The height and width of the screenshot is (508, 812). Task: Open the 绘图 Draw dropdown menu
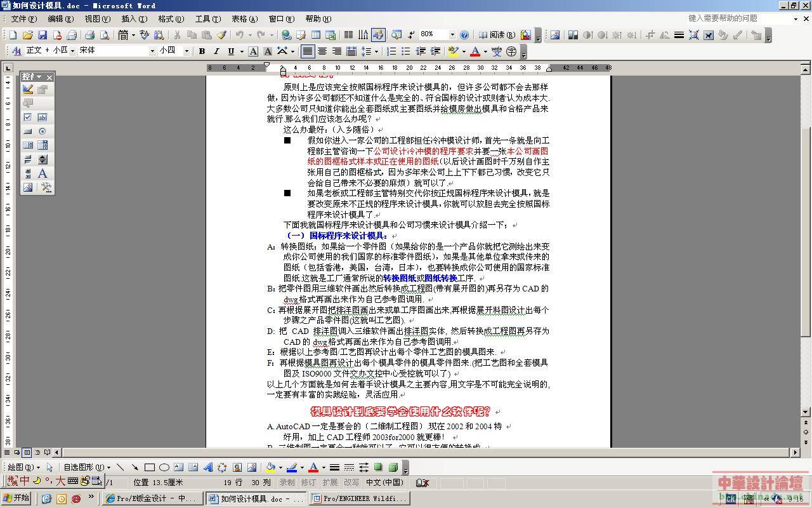pos(23,467)
